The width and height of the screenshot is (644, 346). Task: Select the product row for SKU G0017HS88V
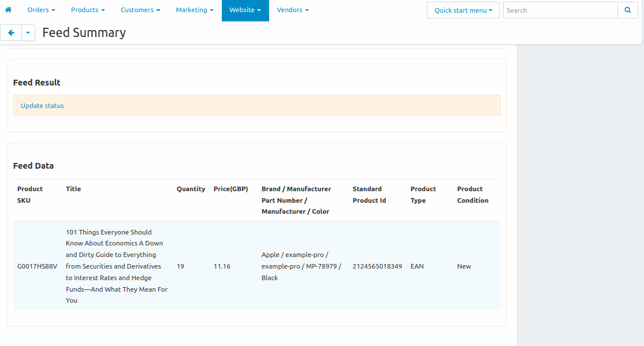click(36, 266)
